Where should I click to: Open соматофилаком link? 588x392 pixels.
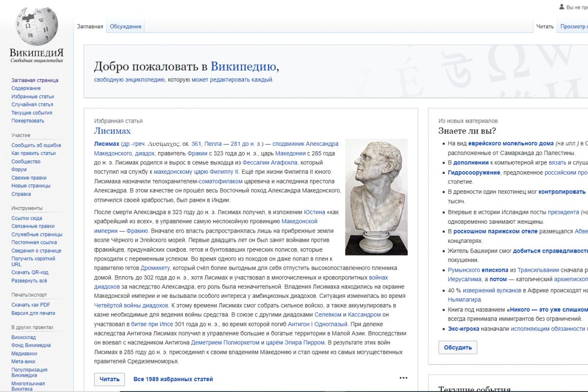click(x=220, y=181)
